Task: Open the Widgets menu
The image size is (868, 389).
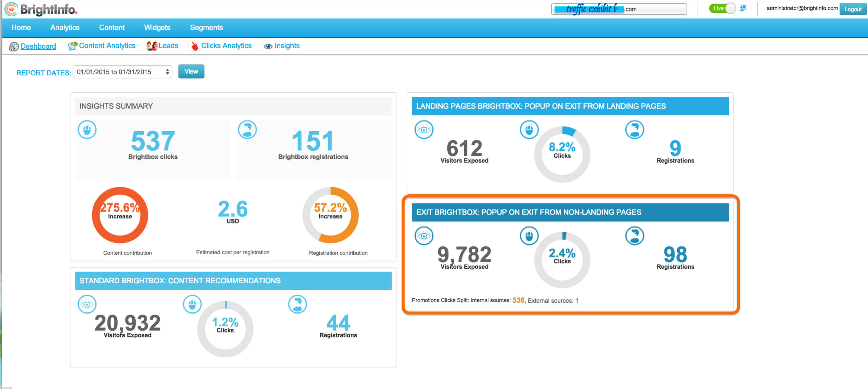Action: coord(157,28)
